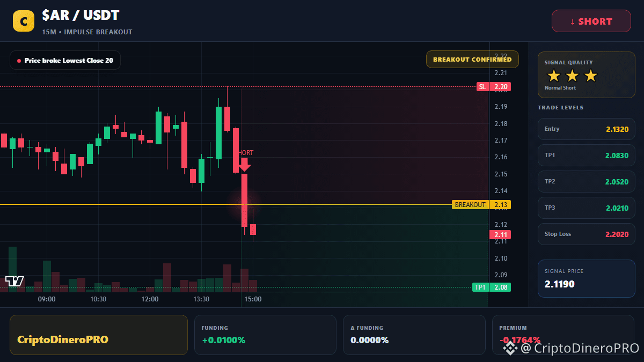Click the Δ Funding 0.0000% card

[414, 335]
